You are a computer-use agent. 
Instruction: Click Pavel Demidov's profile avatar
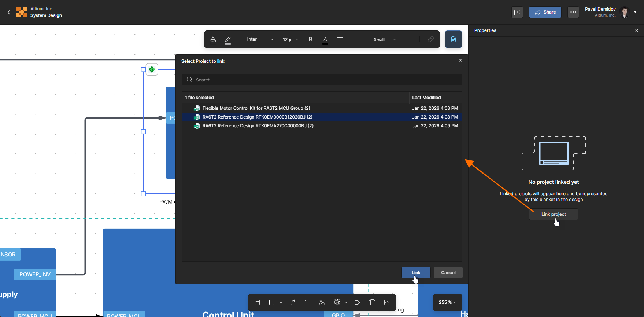pyautogui.click(x=625, y=12)
